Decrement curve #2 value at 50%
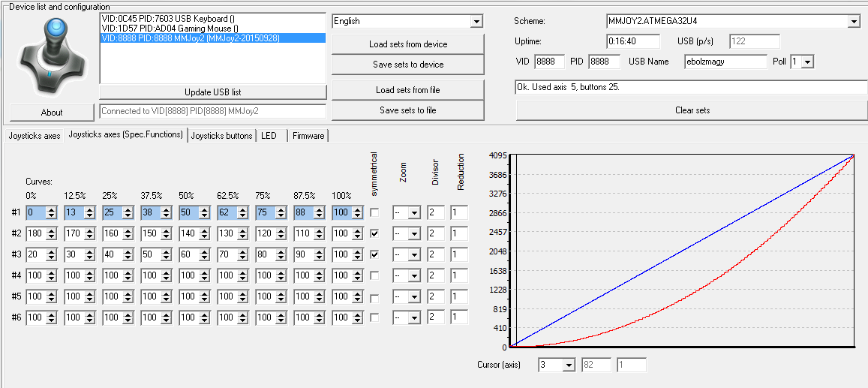Image resolution: width=868 pixels, height=388 pixels. coord(206,236)
